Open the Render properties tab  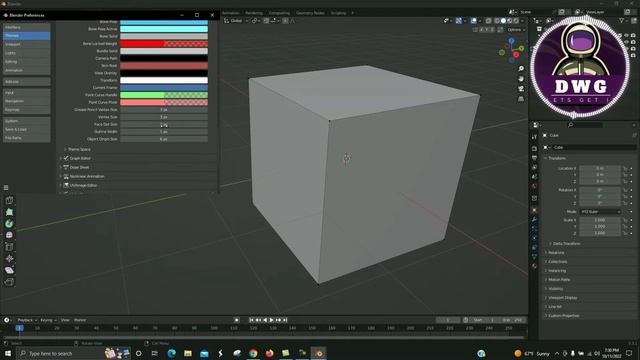pos(534,148)
